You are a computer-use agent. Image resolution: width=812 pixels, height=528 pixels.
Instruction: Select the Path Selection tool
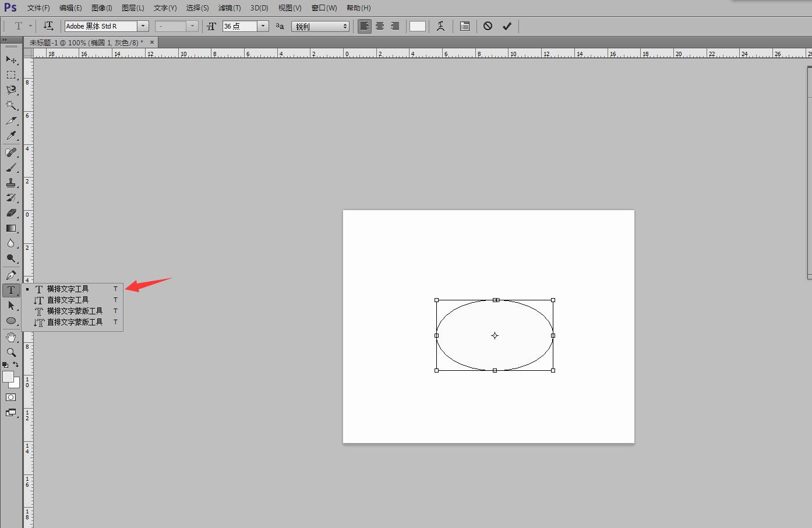[11, 306]
